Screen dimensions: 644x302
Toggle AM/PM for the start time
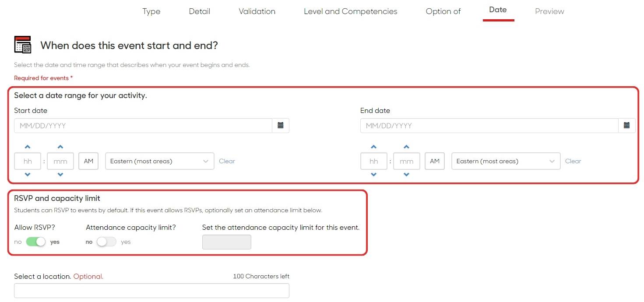(x=88, y=161)
